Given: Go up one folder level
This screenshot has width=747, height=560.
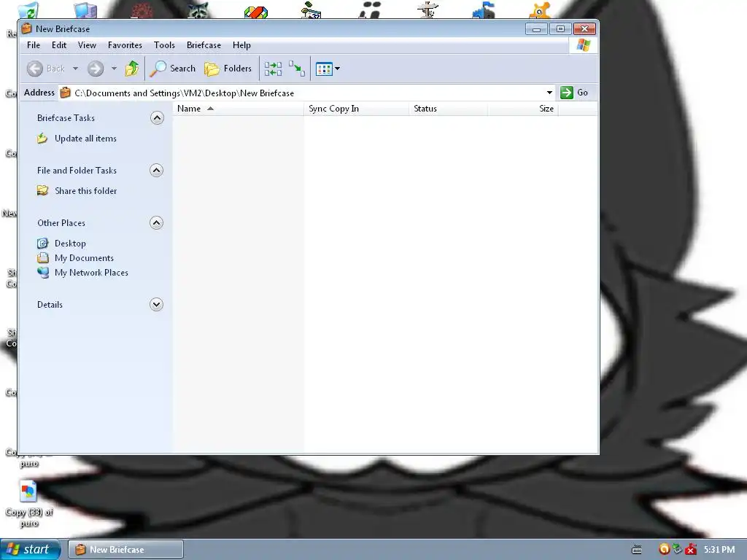Looking at the screenshot, I should pyautogui.click(x=132, y=69).
